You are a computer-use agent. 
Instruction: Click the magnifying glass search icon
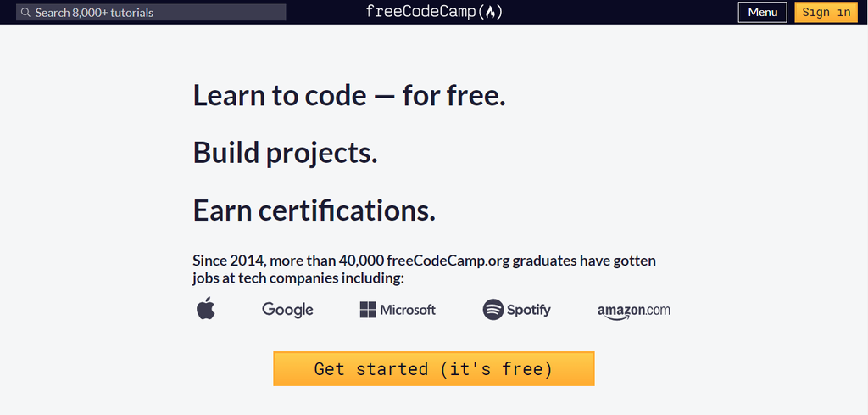(25, 13)
